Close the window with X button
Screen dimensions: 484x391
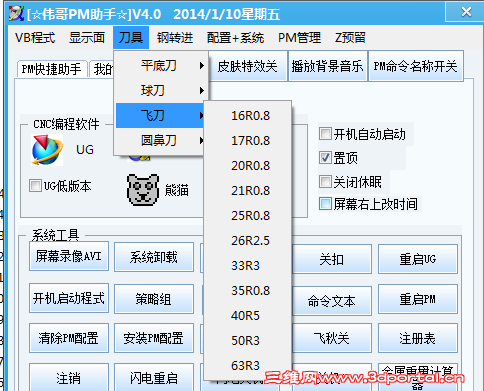466,12
